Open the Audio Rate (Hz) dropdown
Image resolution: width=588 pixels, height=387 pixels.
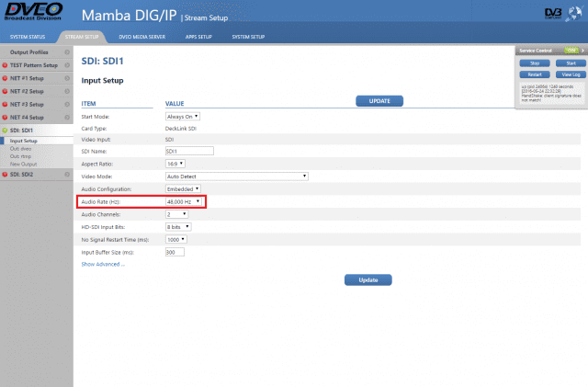click(184, 202)
